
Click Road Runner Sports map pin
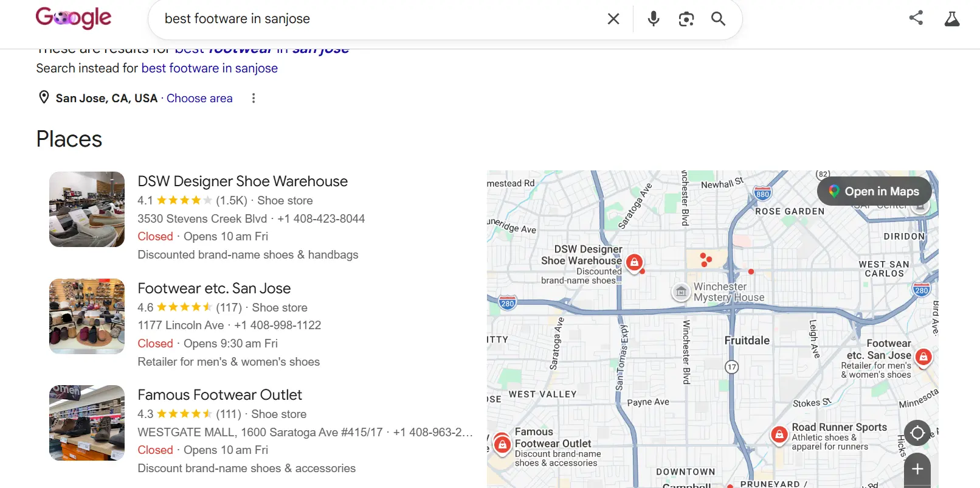[779, 434]
